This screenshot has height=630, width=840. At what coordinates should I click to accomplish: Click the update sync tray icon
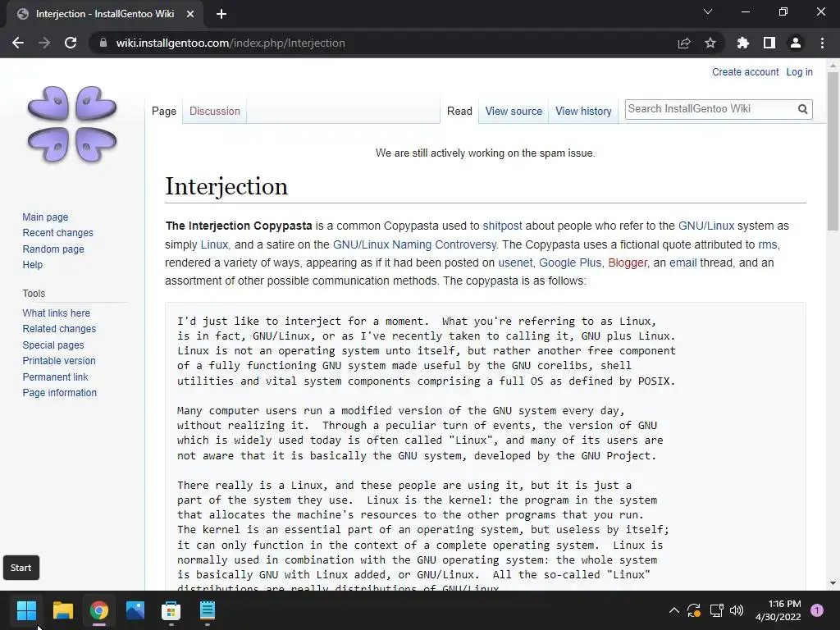pyautogui.click(x=694, y=610)
